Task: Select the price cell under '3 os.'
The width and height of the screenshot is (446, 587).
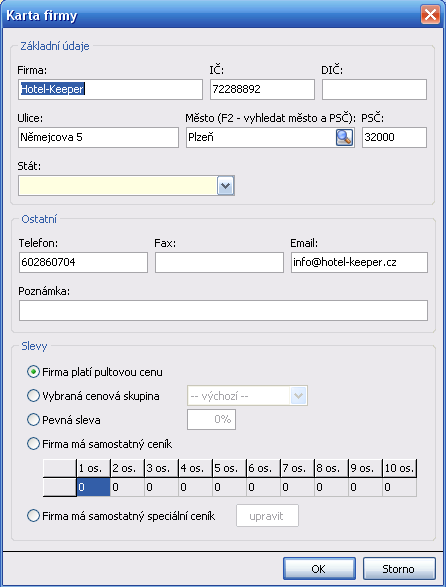Action: [161, 487]
